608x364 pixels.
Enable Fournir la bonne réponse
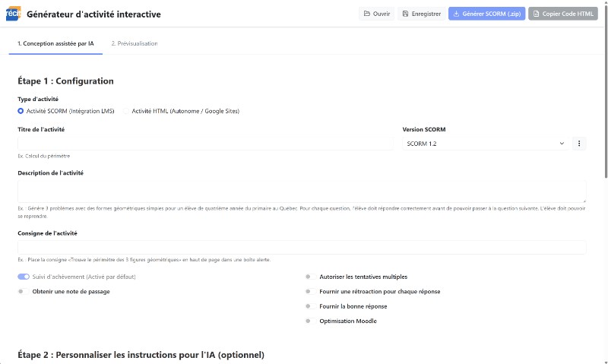point(311,306)
